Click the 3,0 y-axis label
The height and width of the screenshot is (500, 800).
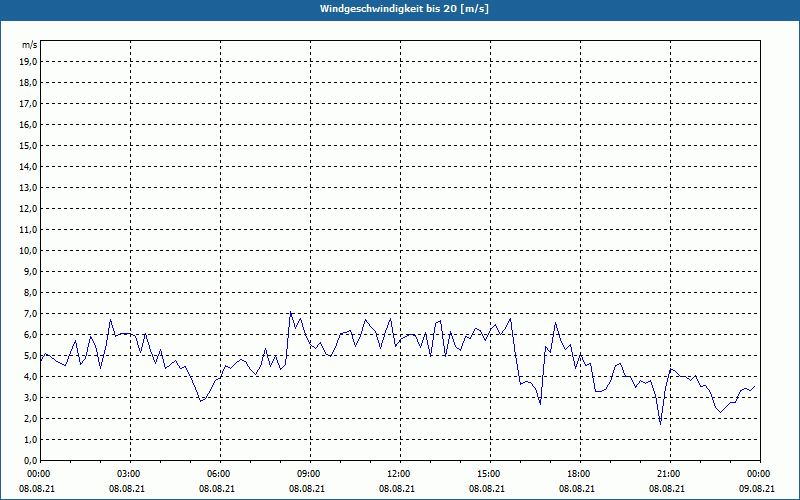coord(30,397)
